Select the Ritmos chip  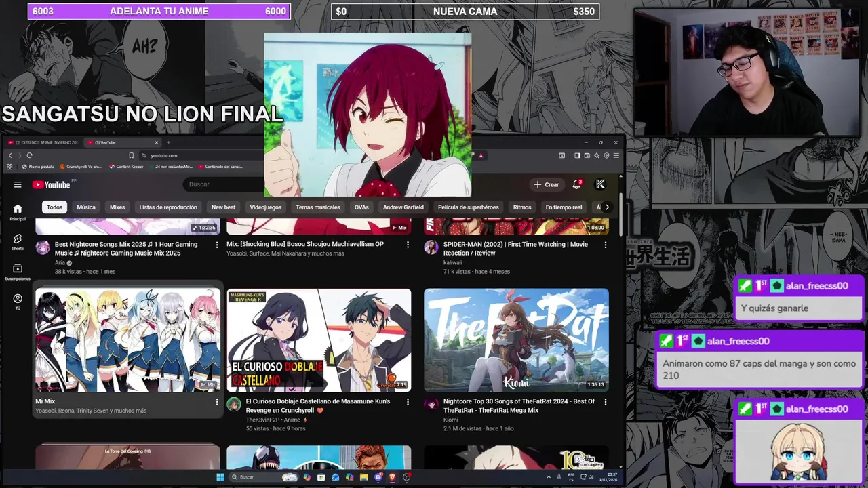click(x=522, y=207)
